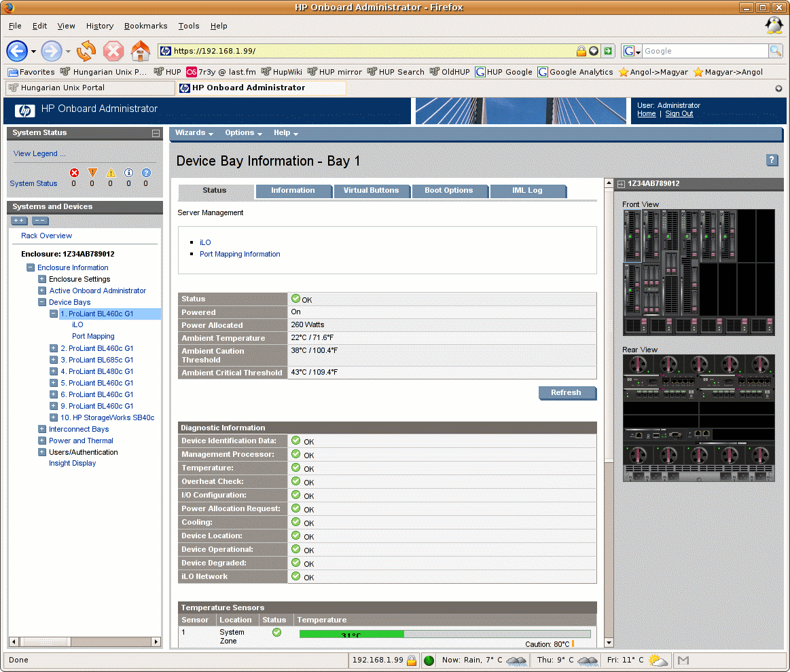
Task: Open the Options dropdown menu
Action: 243,133
